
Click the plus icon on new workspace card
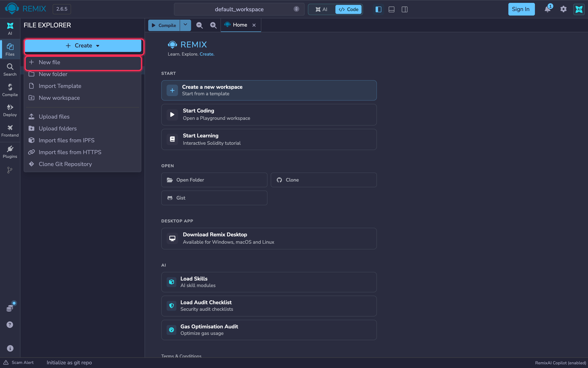coord(172,91)
